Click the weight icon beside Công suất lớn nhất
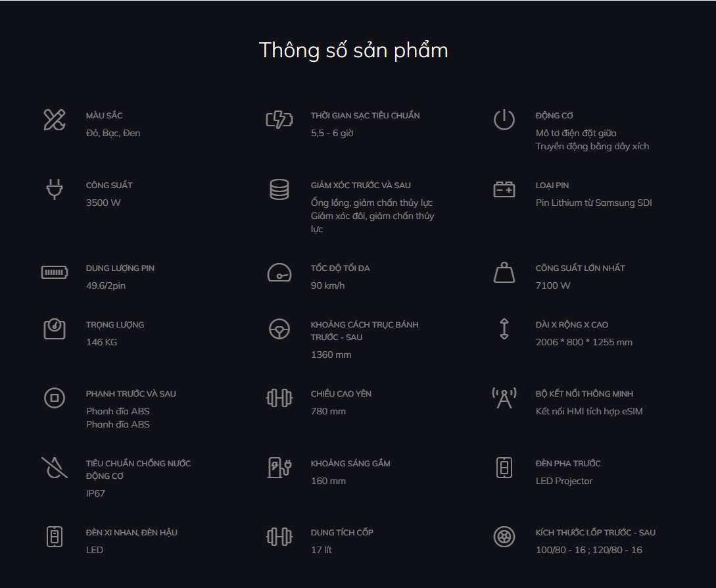 tap(504, 272)
